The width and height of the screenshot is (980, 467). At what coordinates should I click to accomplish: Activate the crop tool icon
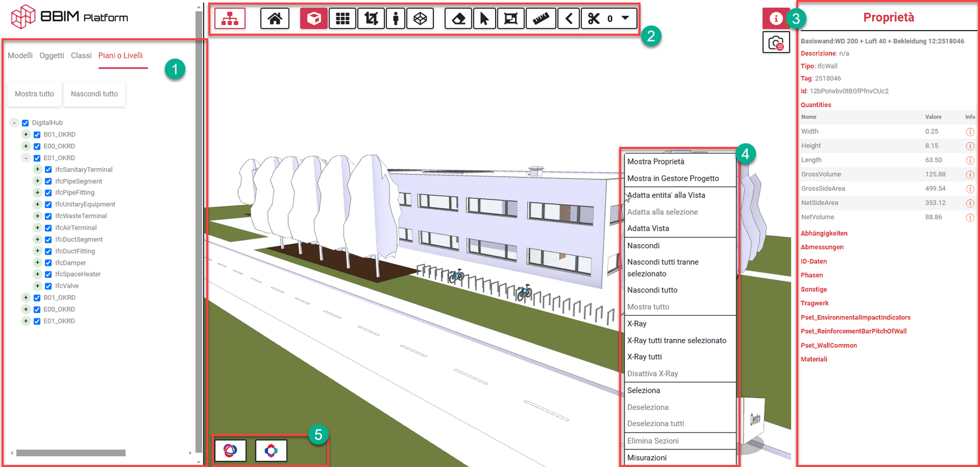point(371,19)
